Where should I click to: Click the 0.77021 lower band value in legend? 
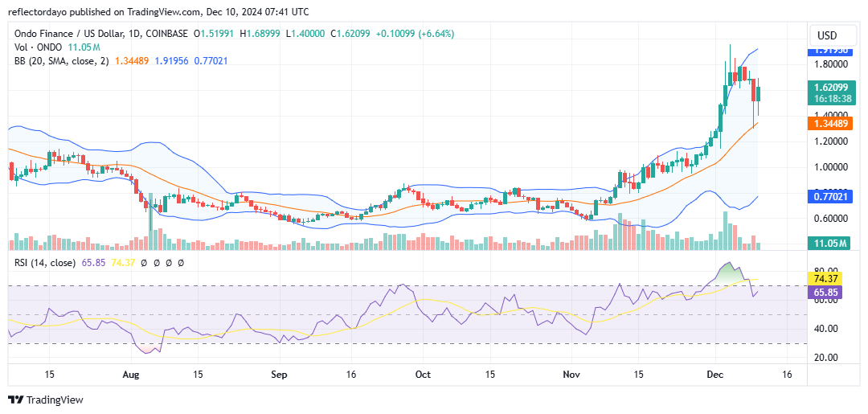(210, 61)
